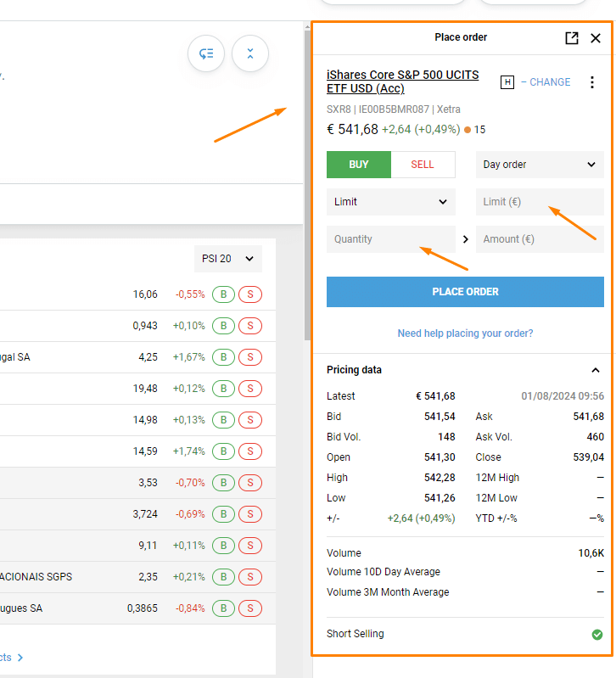Open the Limit order type dropdown
The height and width of the screenshot is (678, 616).
click(391, 201)
